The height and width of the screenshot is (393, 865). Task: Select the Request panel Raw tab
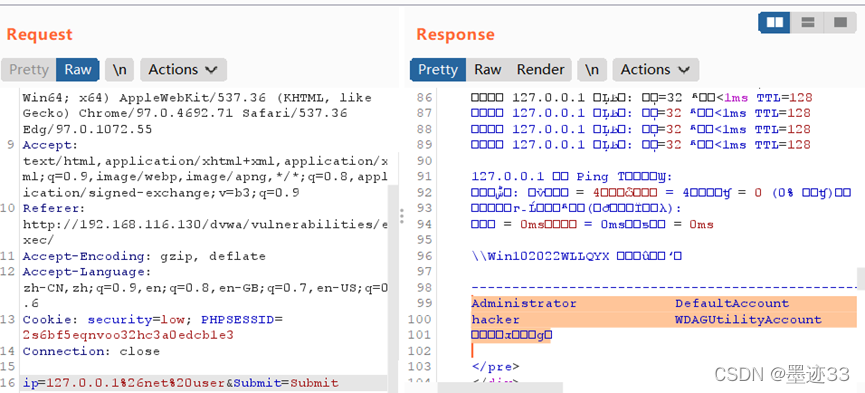(78, 70)
